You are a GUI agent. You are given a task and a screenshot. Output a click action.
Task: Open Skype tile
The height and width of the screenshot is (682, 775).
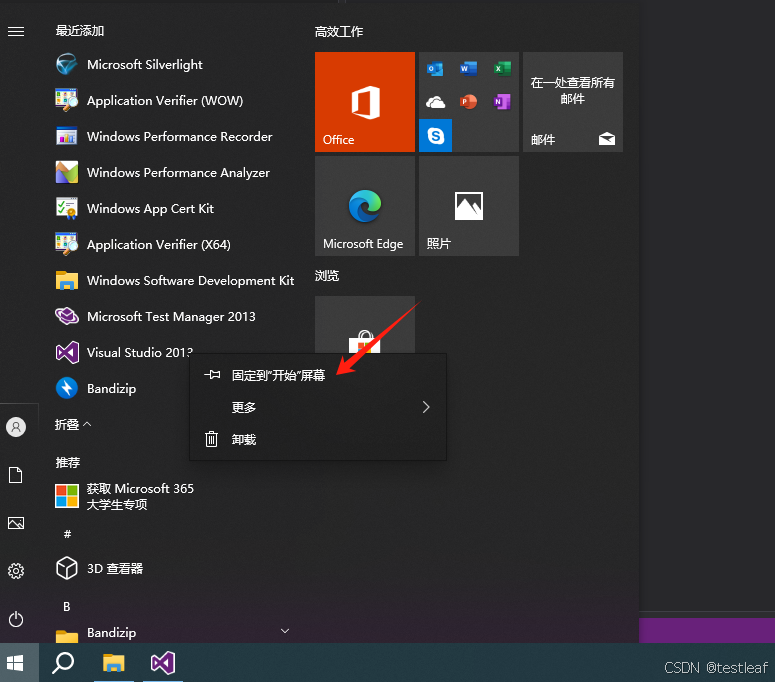pos(435,135)
